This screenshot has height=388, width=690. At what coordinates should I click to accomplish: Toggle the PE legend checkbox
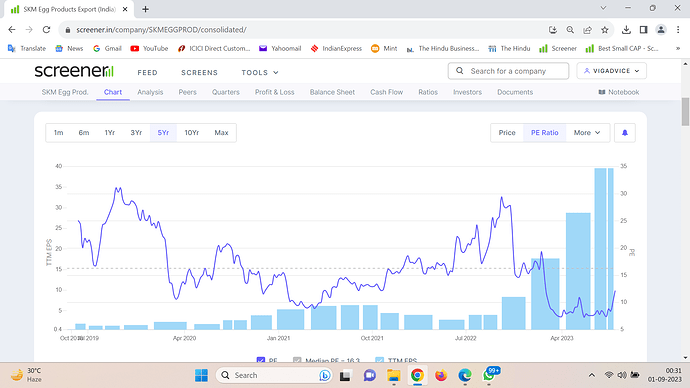click(261, 360)
